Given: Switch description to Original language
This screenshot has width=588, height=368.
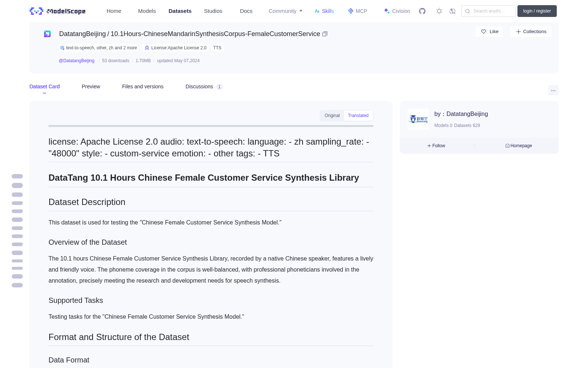Looking at the screenshot, I should click(332, 116).
